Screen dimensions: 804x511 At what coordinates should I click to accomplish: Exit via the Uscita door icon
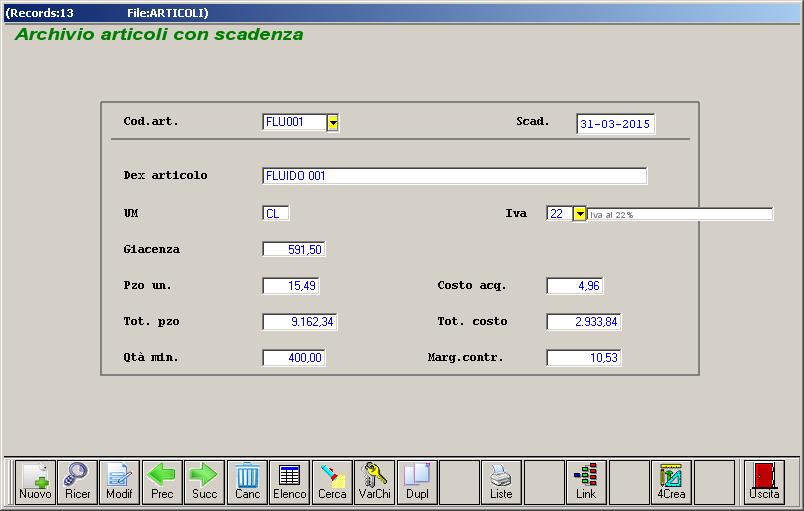[x=764, y=482]
